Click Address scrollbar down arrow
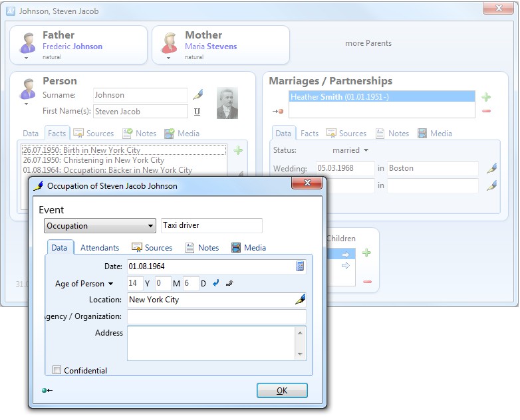This screenshot has width=520, height=420. click(x=300, y=354)
